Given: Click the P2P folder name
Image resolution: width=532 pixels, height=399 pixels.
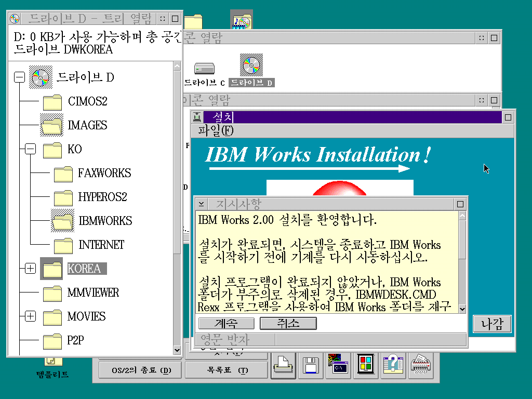Looking at the screenshot, I should 75,340.
